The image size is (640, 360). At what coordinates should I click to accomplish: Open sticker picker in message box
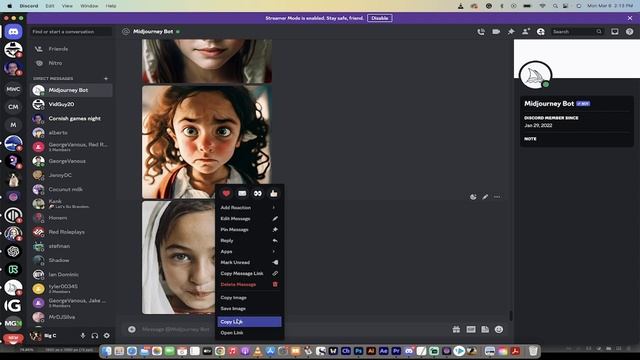[485, 329]
